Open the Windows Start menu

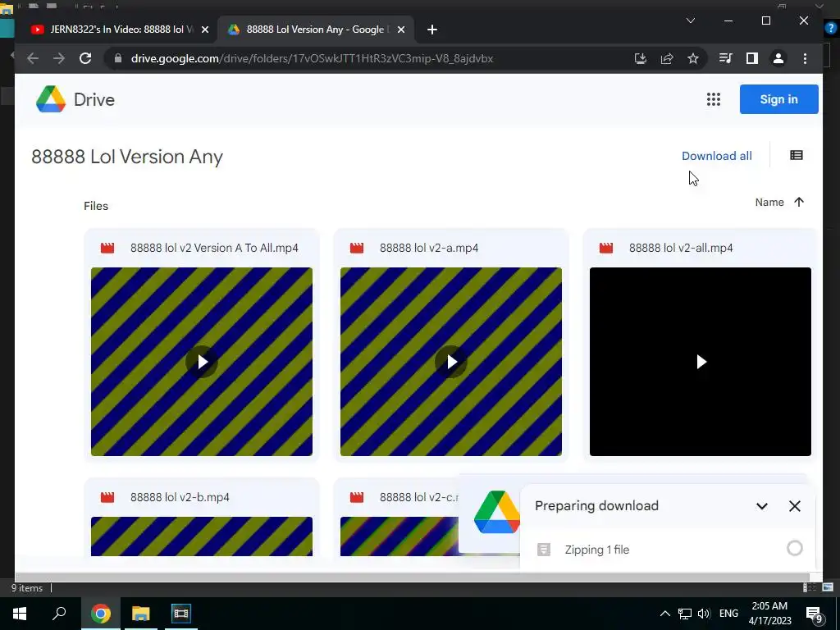20,614
